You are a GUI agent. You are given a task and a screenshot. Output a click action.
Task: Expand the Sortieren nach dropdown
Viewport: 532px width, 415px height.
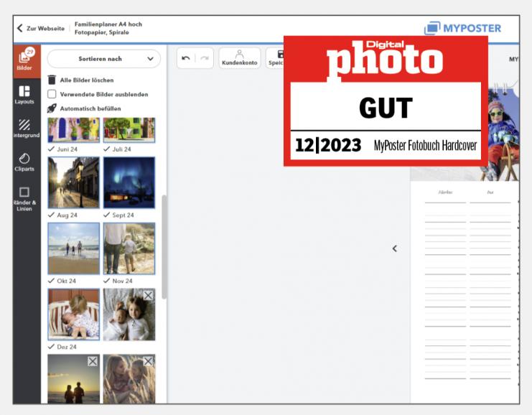pyautogui.click(x=104, y=59)
